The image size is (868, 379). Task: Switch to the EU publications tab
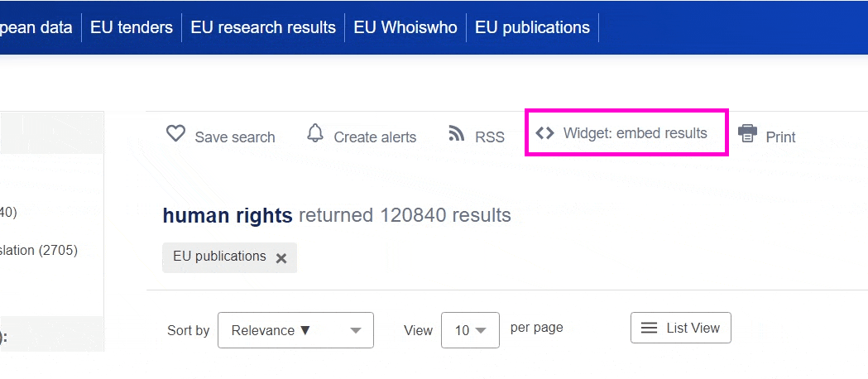tap(532, 27)
